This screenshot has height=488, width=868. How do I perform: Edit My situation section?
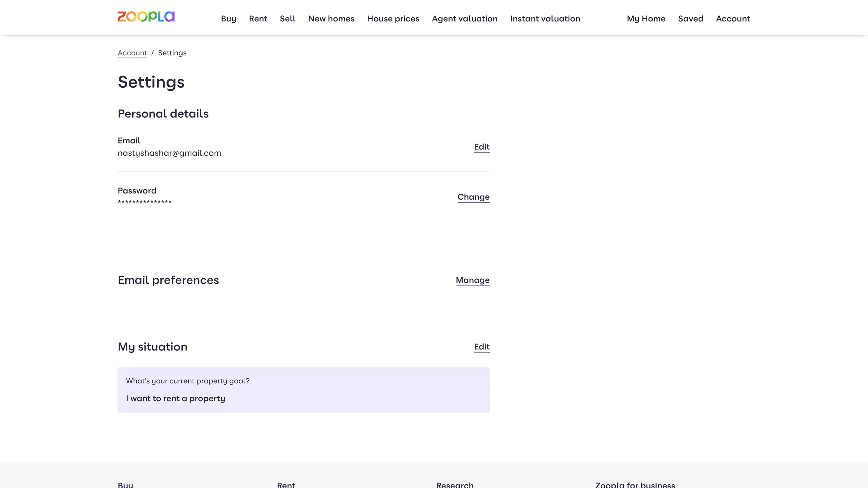(x=481, y=347)
